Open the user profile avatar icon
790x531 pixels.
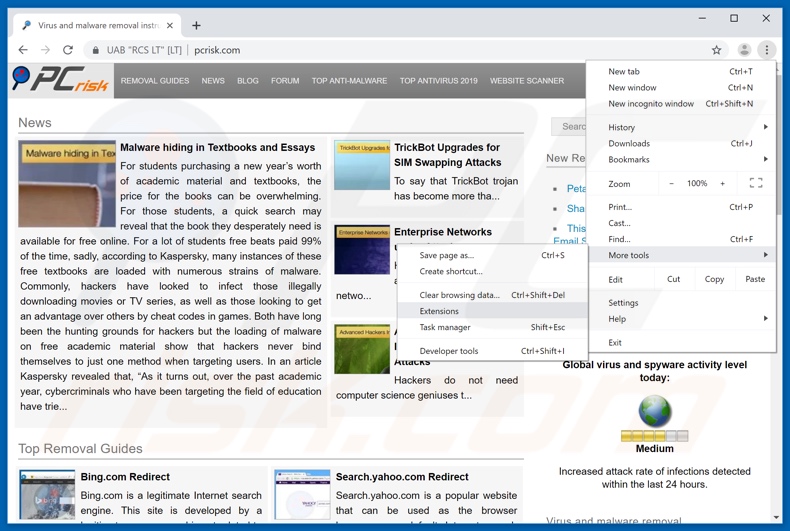click(744, 50)
